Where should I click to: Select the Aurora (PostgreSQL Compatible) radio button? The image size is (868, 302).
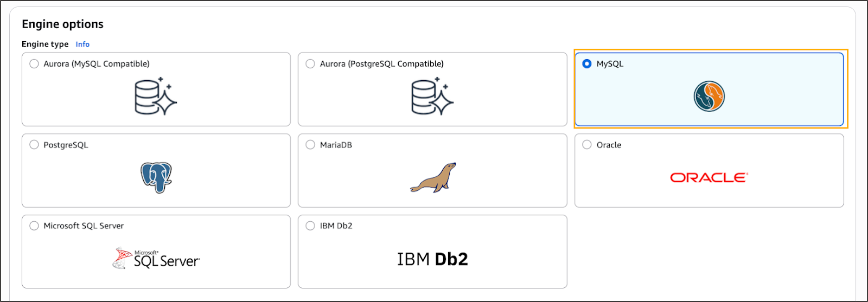(310, 64)
